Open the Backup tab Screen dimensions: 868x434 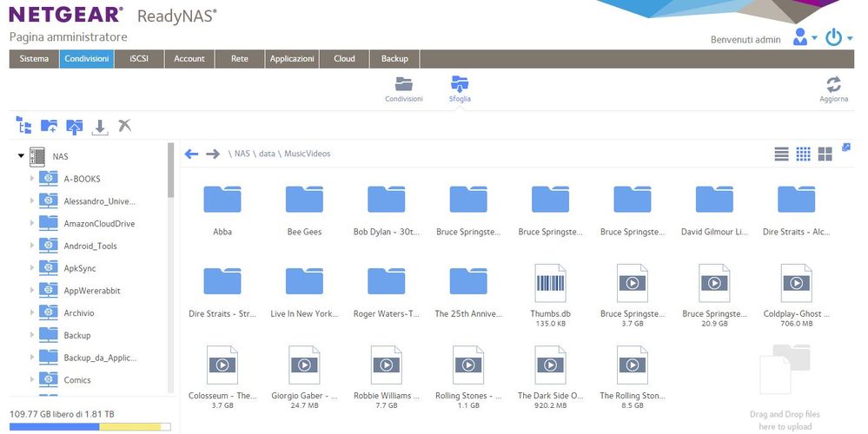394,59
